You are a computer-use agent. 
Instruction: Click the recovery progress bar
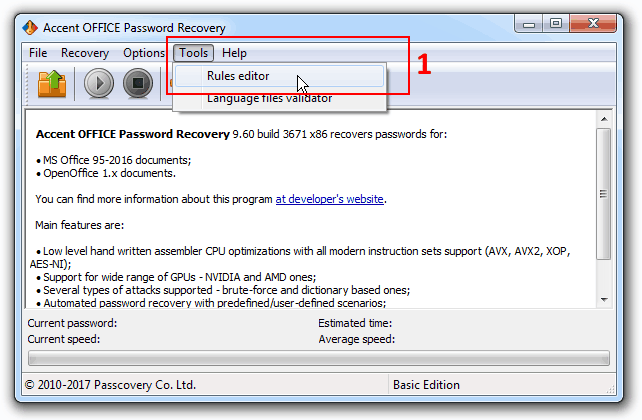pos(319,358)
